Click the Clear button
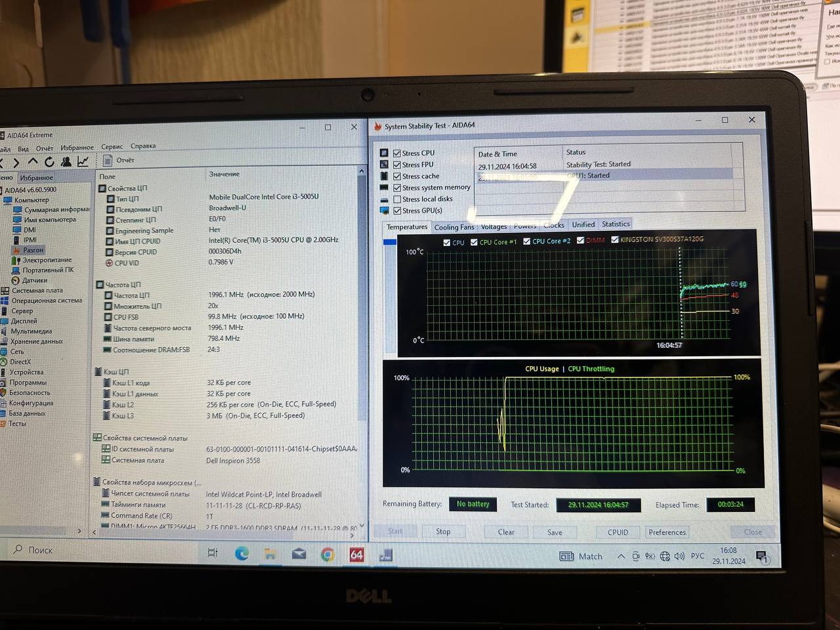Image resolution: width=840 pixels, height=630 pixels. click(506, 532)
